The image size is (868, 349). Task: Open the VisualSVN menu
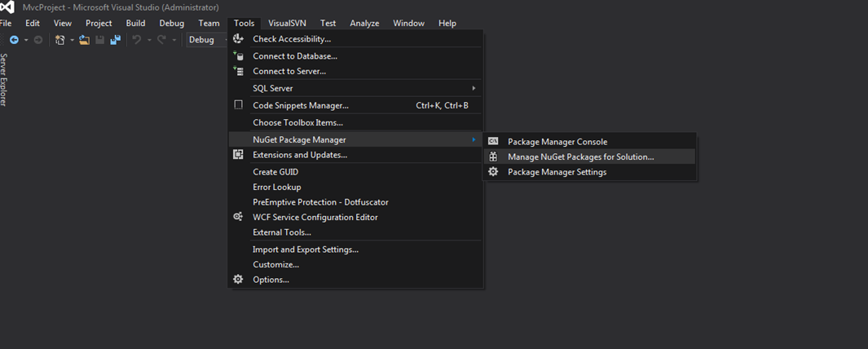click(x=287, y=24)
